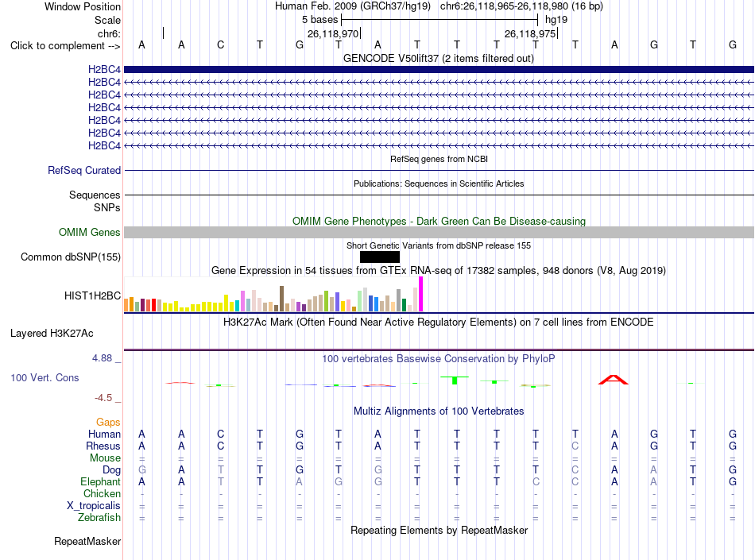Viewport: 755px width, 560px height.
Task: Click the solid dark blue H2BC4 exon bar
Action: point(439,69)
